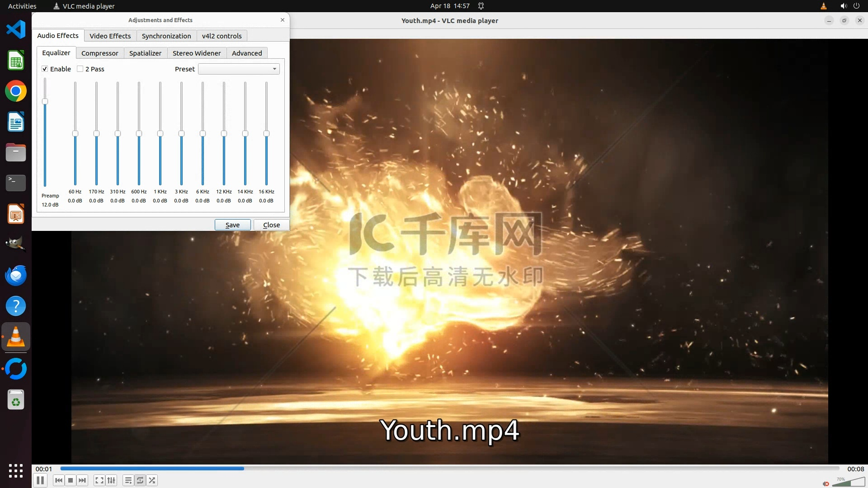Switch to the Video Effects tab
868x488 pixels.
(x=110, y=36)
